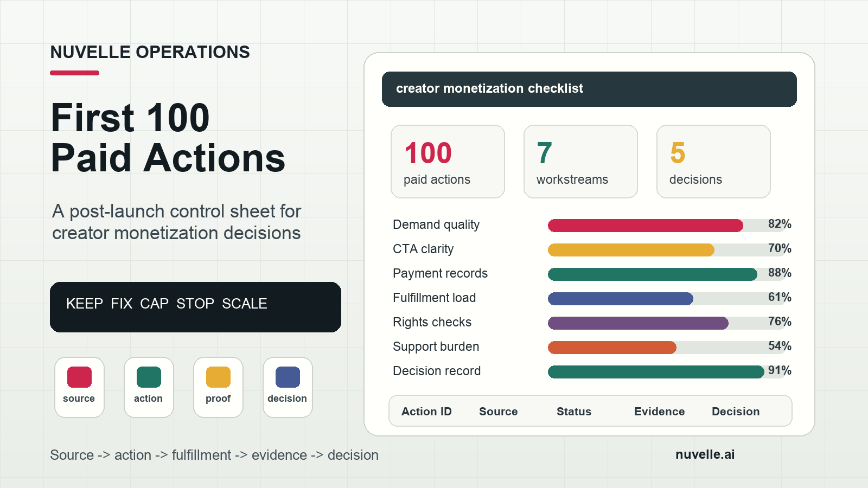The width and height of the screenshot is (868, 488).
Task: Select the Evidence column header
Action: (x=659, y=412)
